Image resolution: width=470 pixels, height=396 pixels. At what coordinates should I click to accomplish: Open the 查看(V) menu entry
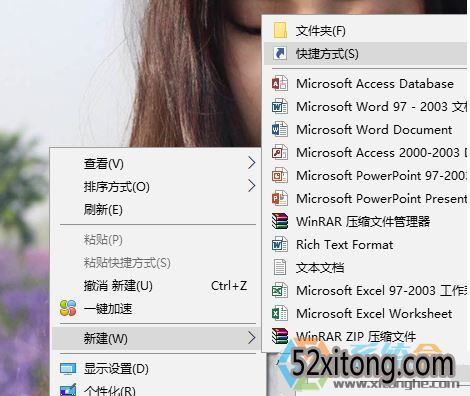pos(156,163)
